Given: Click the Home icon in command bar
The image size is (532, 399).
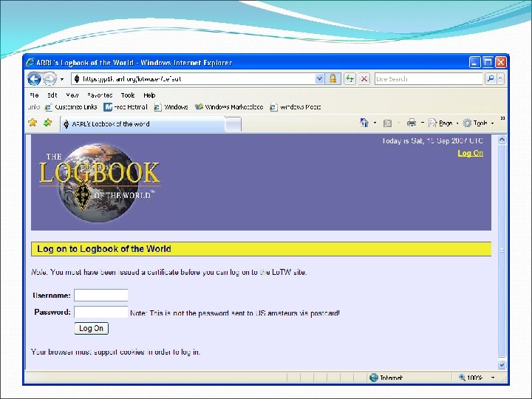Looking at the screenshot, I should tap(364, 123).
